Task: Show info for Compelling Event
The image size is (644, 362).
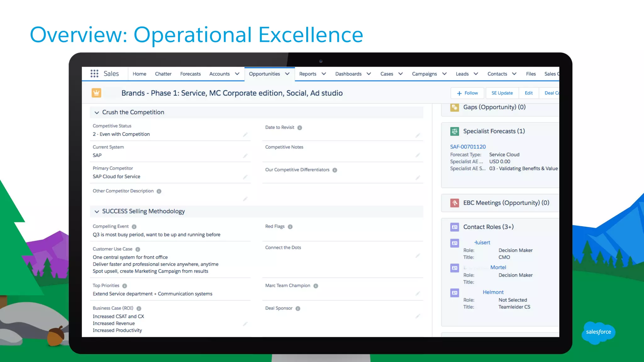Action: point(134,227)
